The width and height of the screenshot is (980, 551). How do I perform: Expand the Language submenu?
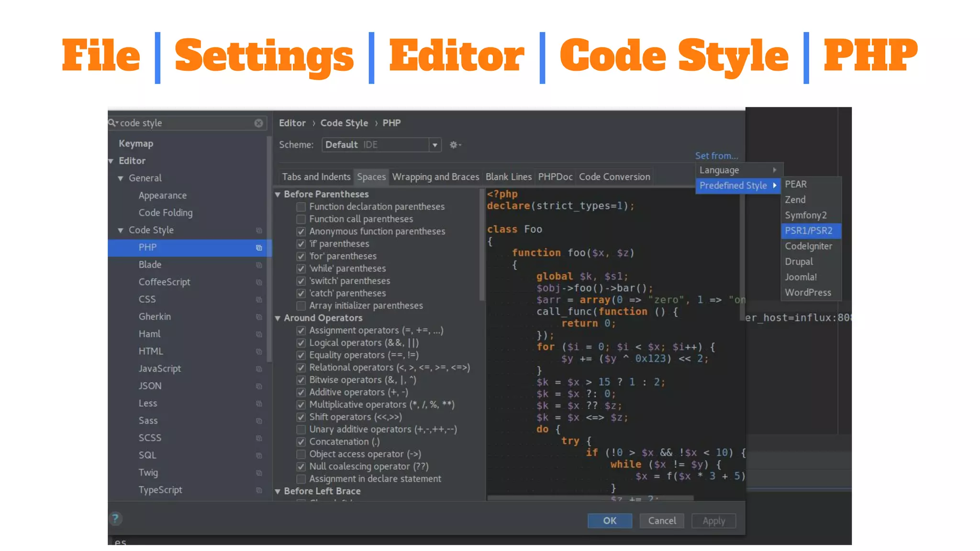739,170
